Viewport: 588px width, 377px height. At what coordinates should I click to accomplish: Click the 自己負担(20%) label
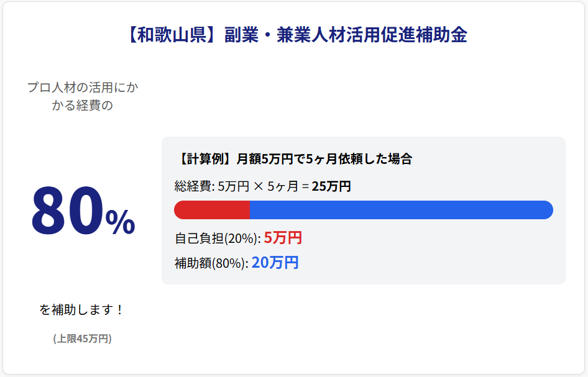coord(218,238)
